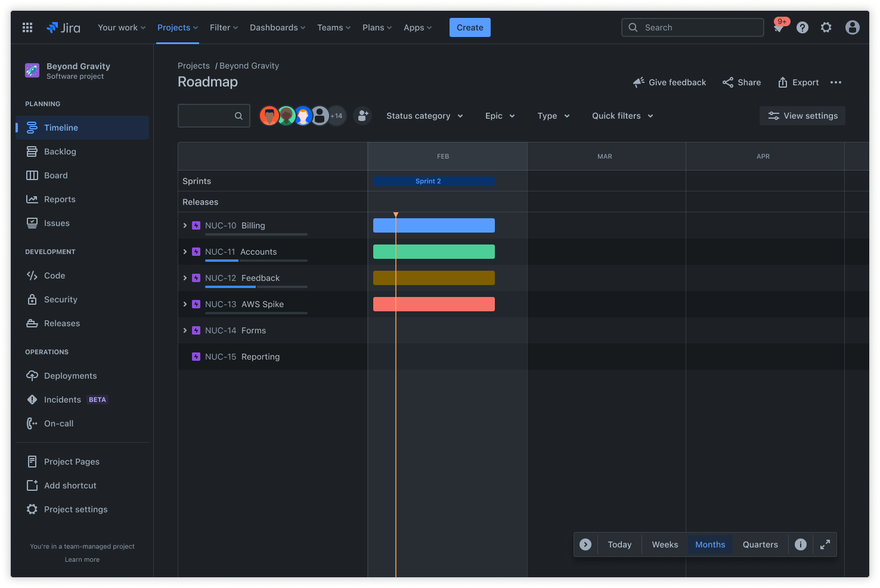Switch timeline view to Quarters
This screenshot has height=588, width=880.
pyautogui.click(x=760, y=544)
